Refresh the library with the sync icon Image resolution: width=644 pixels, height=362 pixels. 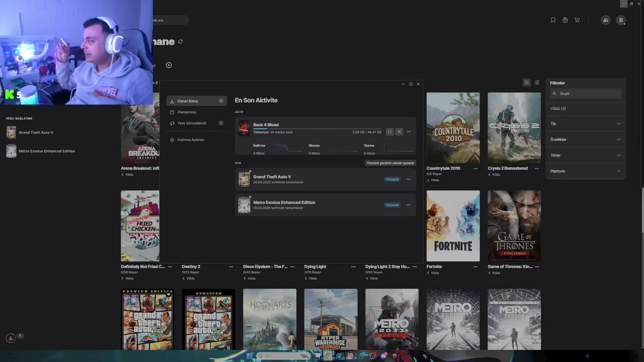tap(180, 42)
